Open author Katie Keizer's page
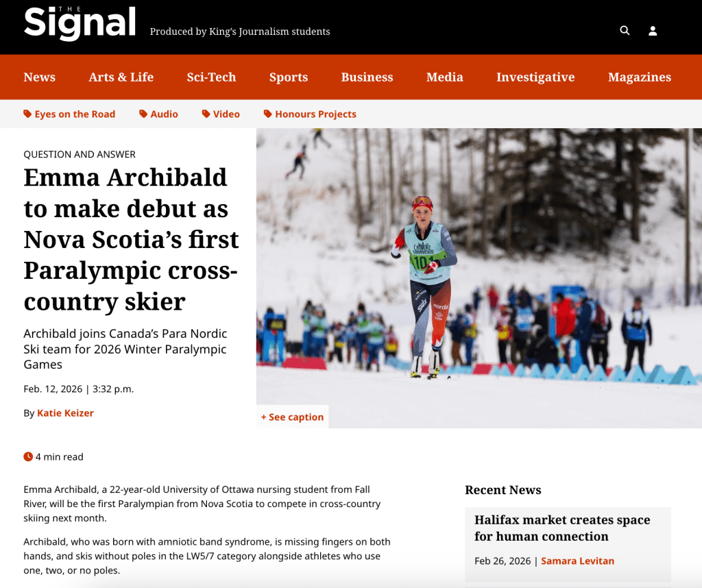 pyautogui.click(x=65, y=413)
